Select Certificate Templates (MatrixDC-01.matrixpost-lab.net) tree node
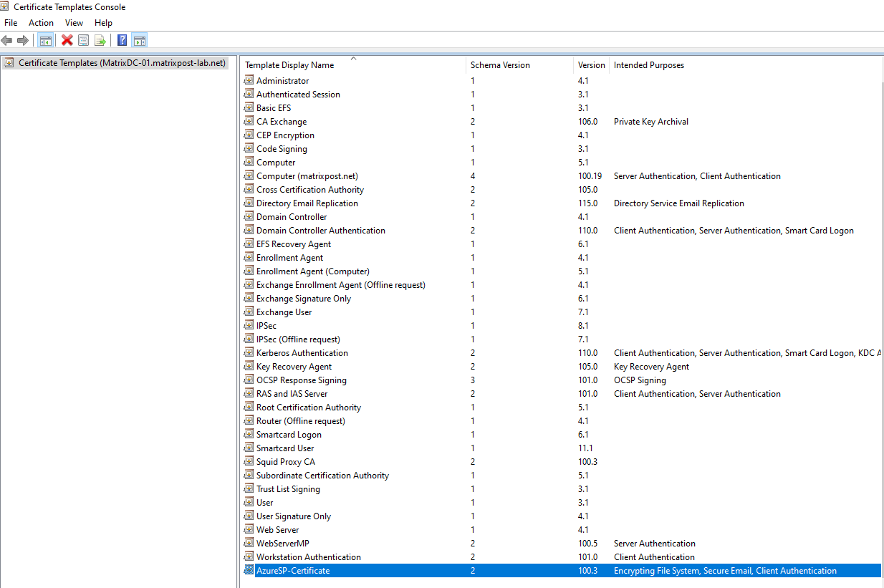884x588 pixels. coord(122,63)
